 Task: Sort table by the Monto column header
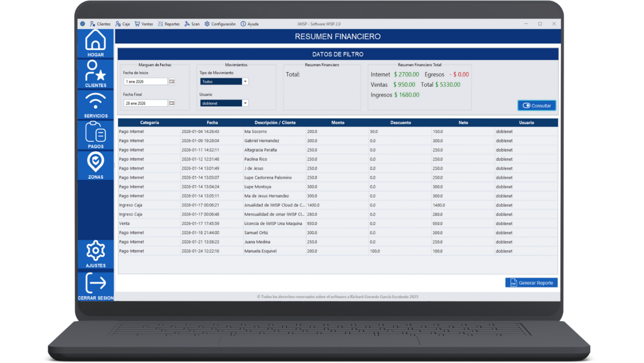pyautogui.click(x=338, y=122)
